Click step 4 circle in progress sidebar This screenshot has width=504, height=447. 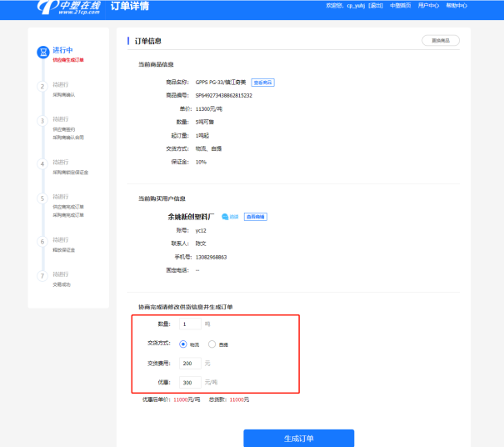(42, 164)
